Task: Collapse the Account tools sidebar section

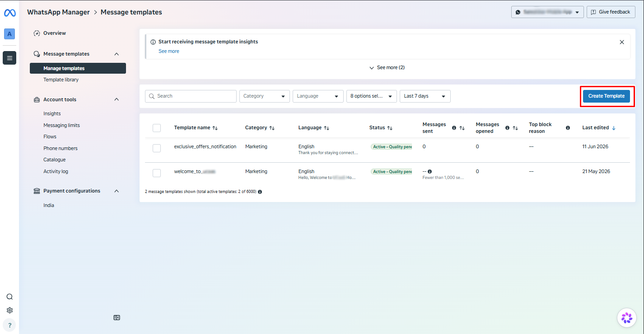Action: click(x=117, y=99)
